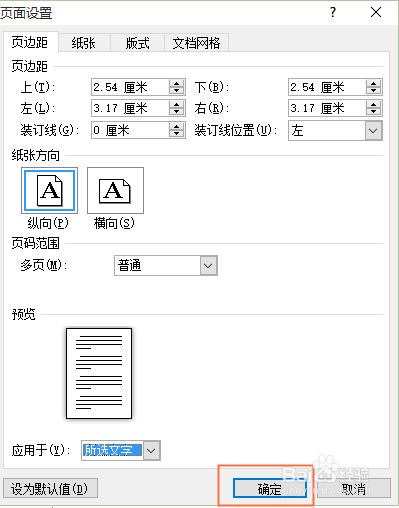399x508 pixels.
Task: Close the 页面设置 dialog
Action: pos(376,13)
